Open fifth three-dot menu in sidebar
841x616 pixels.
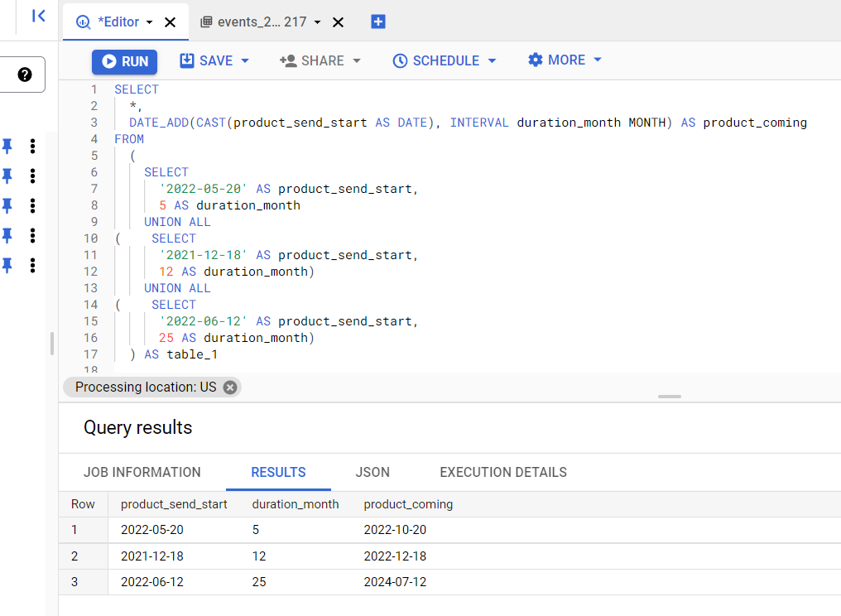[x=33, y=265]
